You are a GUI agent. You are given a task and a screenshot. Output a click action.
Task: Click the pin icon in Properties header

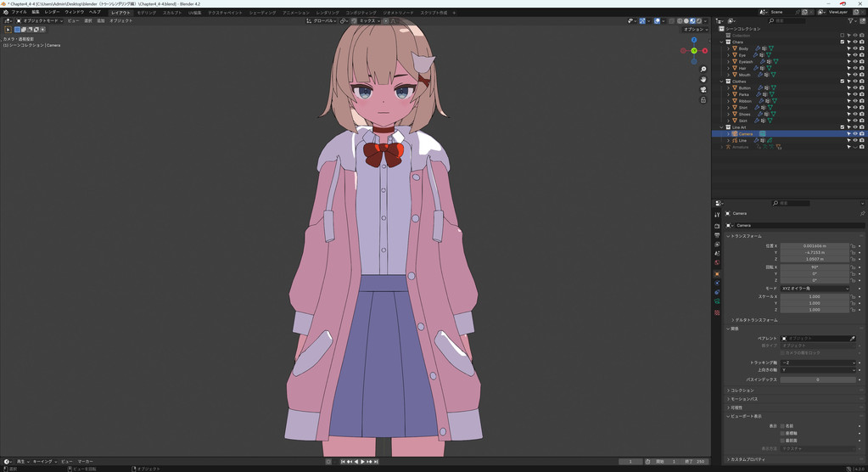[x=862, y=213]
